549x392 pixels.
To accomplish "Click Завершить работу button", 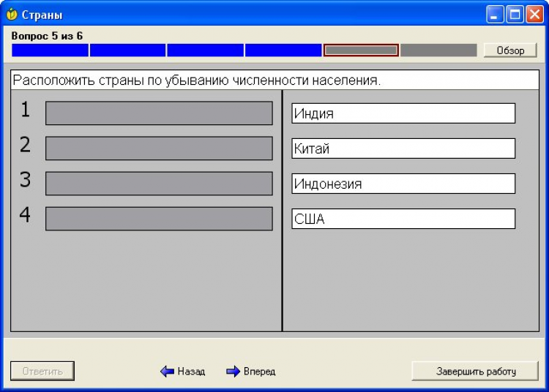I will (475, 371).
